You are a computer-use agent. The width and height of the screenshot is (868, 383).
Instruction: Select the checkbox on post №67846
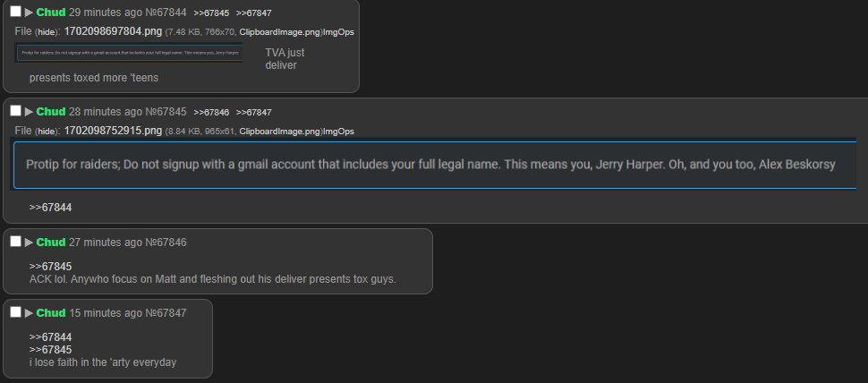tap(15, 242)
